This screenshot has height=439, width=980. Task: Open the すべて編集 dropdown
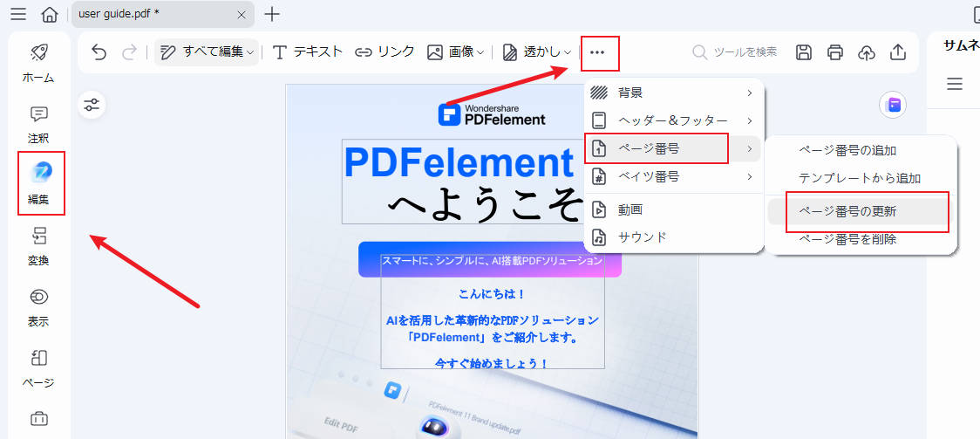207,51
